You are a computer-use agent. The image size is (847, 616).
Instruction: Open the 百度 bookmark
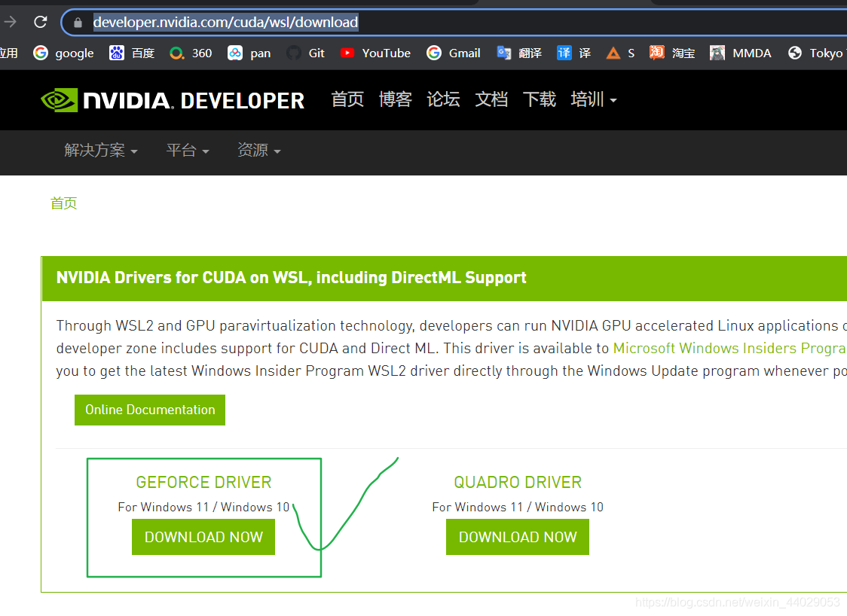coord(133,53)
